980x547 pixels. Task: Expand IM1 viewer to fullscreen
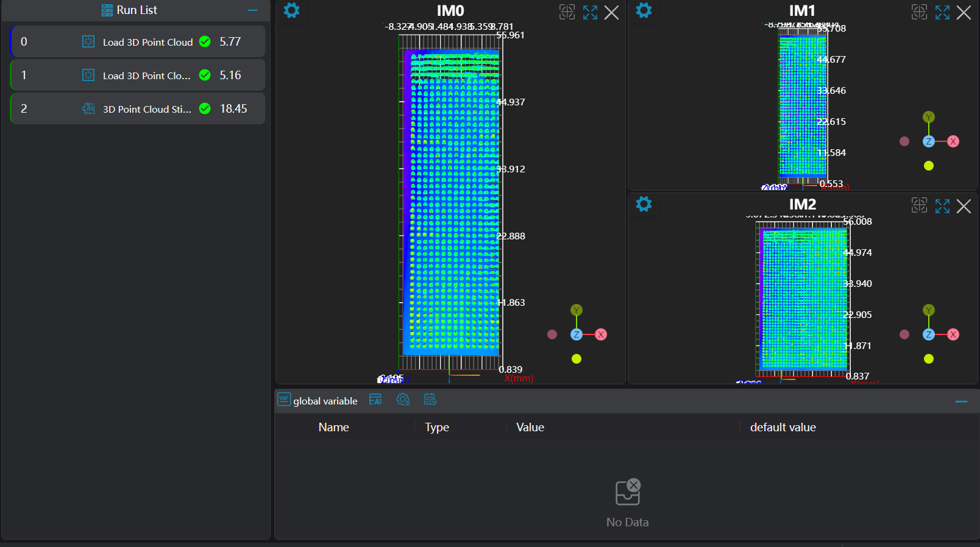[x=942, y=12]
